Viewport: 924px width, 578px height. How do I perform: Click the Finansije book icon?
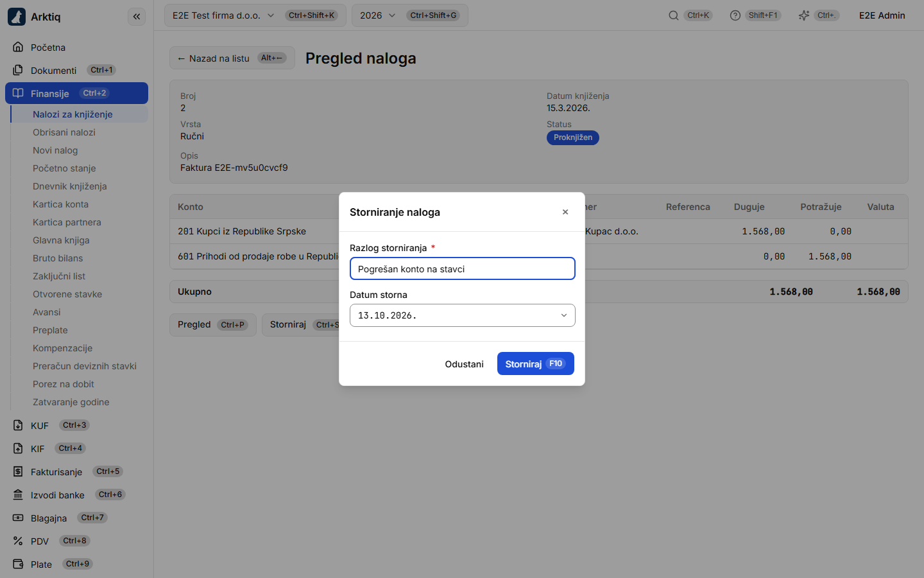pyautogui.click(x=18, y=93)
